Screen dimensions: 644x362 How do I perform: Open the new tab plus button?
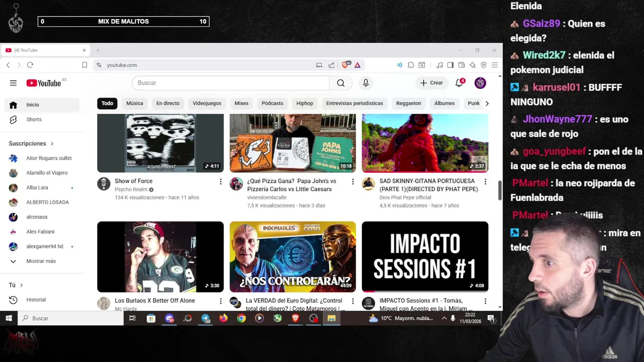[98, 50]
